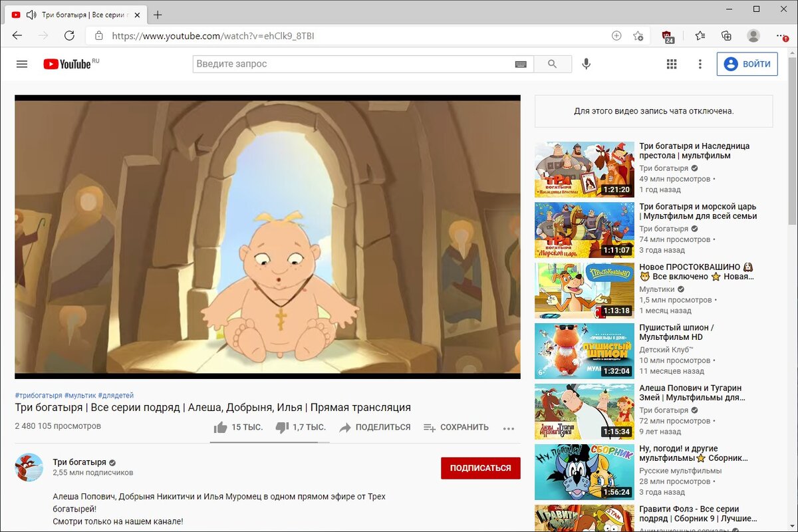This screenshot has height=532, width=798.
Task: Click the 2 480 105 просмотров count
Action: [58, 426]
